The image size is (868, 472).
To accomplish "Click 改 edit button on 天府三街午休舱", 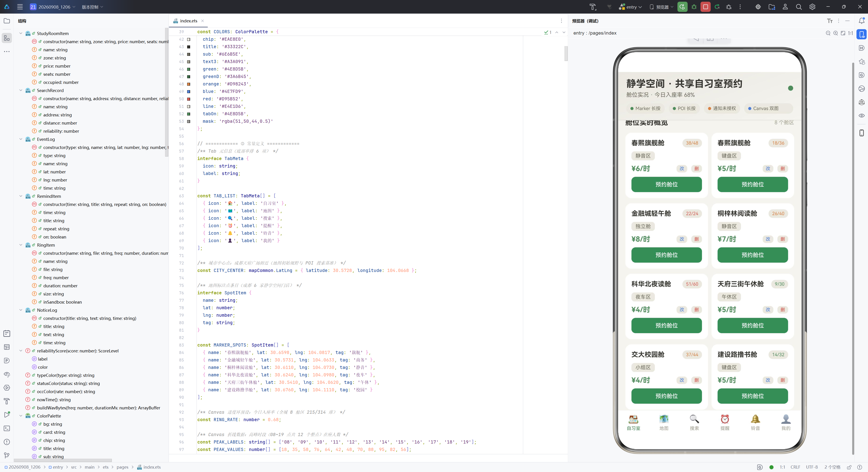I will pos(768,310).
